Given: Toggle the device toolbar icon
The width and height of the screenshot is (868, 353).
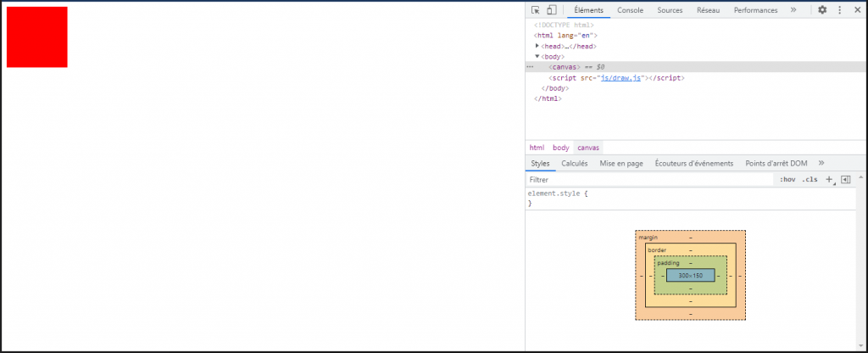Looking at the screenshot, I should click(x=551, y=10).
